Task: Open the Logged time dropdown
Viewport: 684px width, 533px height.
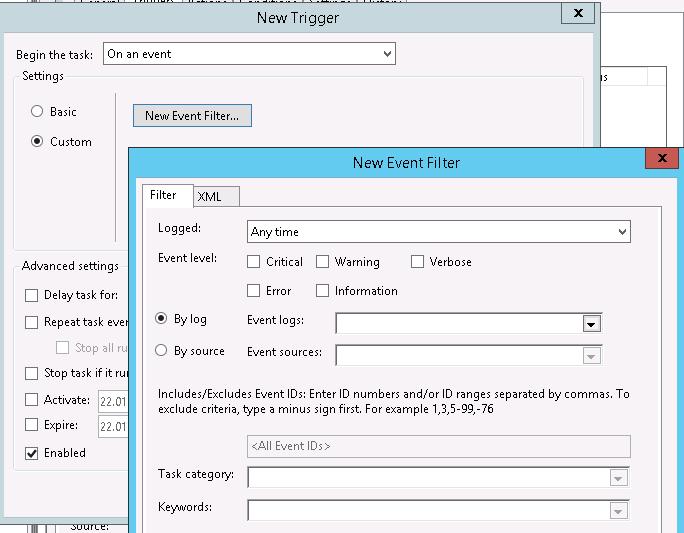Action: [438, 232]
